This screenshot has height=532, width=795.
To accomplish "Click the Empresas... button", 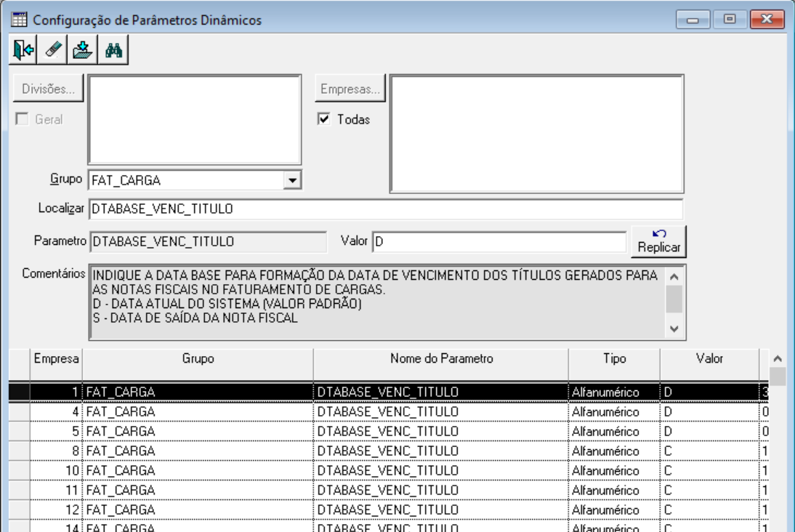I will (350, 89).
